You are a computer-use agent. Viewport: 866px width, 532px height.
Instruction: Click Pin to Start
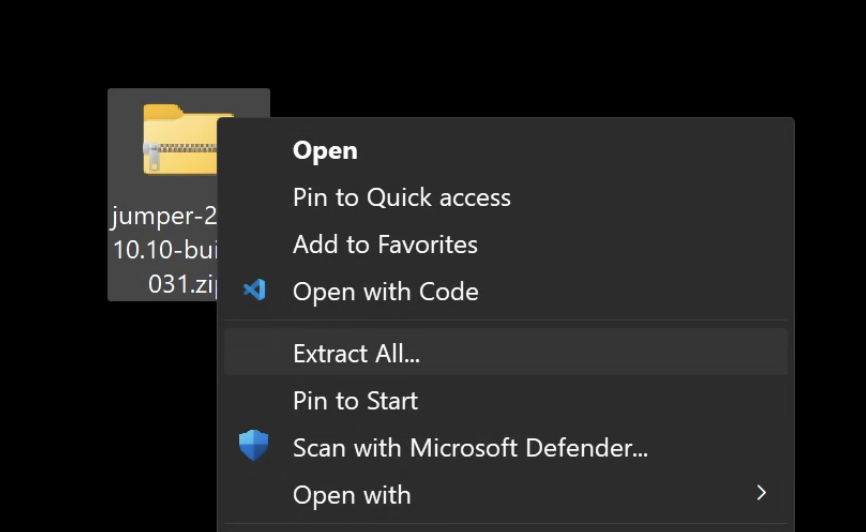tap(355, 401)
